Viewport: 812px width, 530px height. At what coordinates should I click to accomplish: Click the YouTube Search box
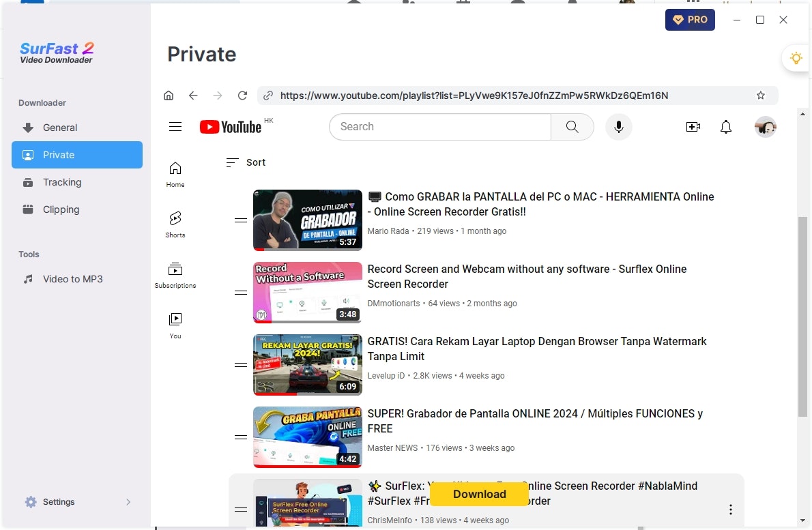440,127
